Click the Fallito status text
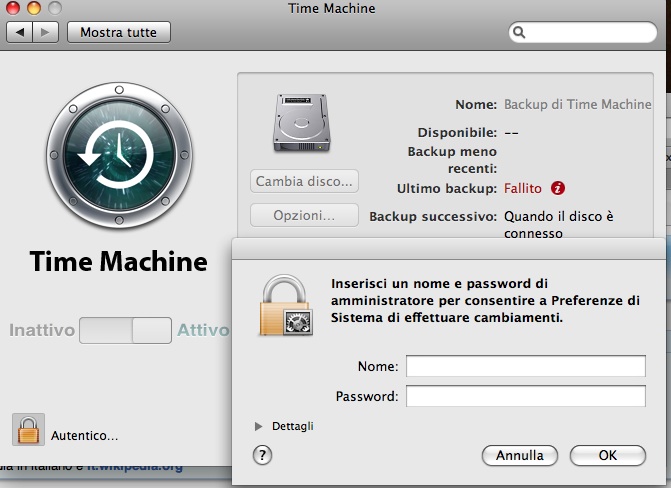The image size is (671, 488). tap(523, 188)
